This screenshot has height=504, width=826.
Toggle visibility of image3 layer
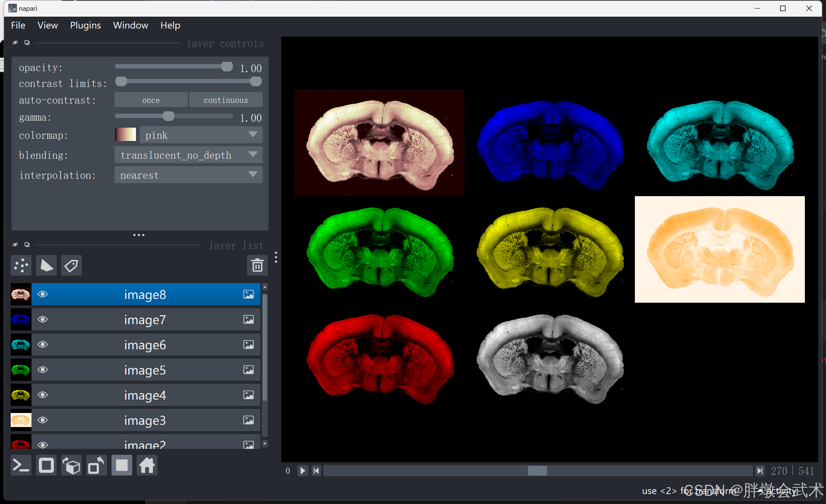43,420
